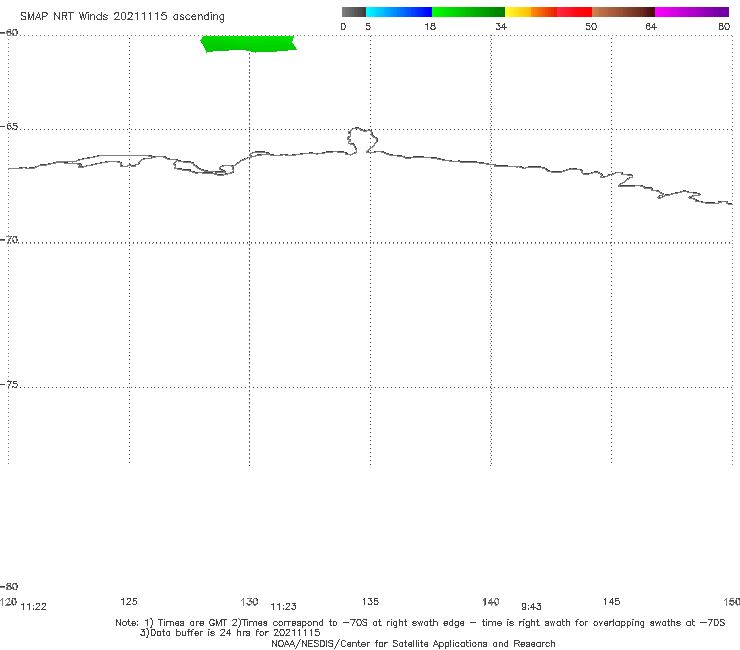740x650 pixels.
Task: Click the NOAA/NESDIS credit line
Action: (x=413, y=643)
